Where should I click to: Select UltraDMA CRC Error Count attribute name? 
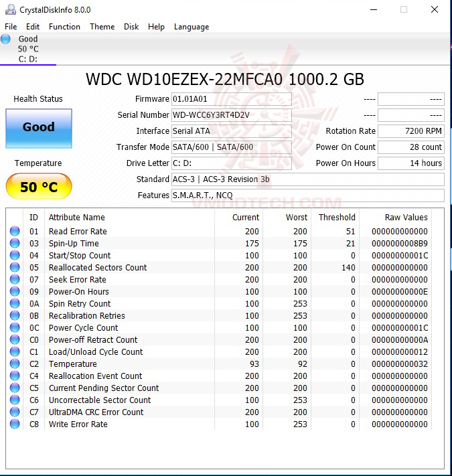pyautogui.click(x=96, y=412)
